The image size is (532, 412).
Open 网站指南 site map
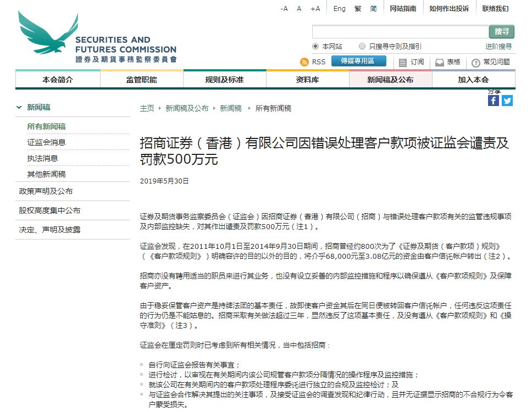403,9
